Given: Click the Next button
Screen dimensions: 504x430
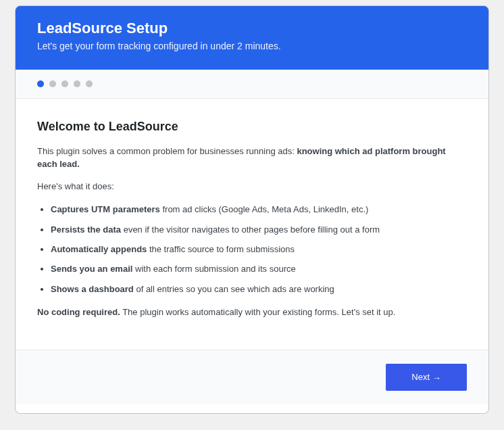Looking at the screenshot, I should 426,377.
